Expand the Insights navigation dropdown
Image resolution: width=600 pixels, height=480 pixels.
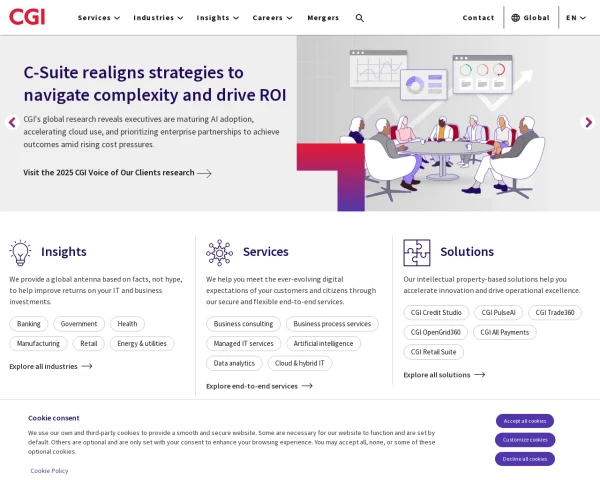pos(218,18)
